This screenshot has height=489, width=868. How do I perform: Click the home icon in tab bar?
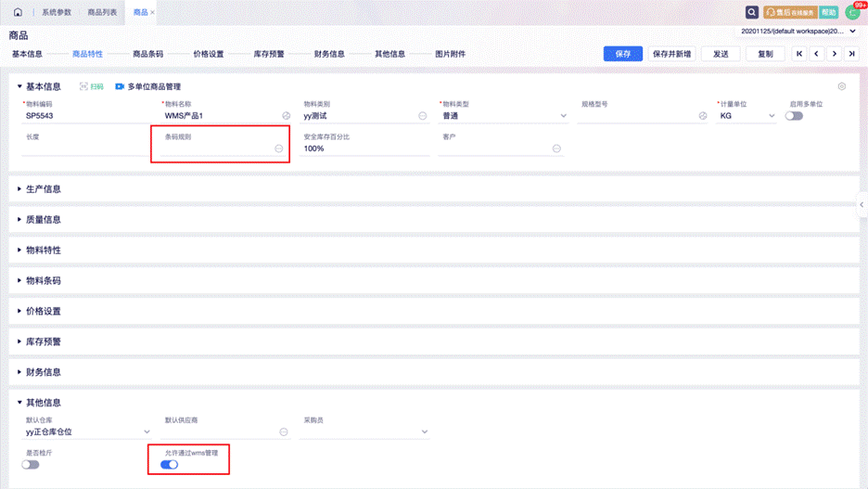pyautogui.click(x=18, y=12)
